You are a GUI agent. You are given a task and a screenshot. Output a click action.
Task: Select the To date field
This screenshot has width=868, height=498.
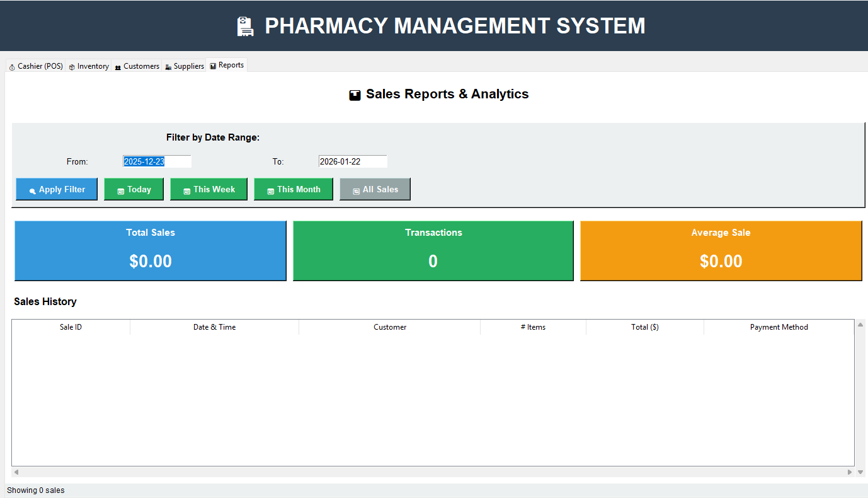(353, 161)
